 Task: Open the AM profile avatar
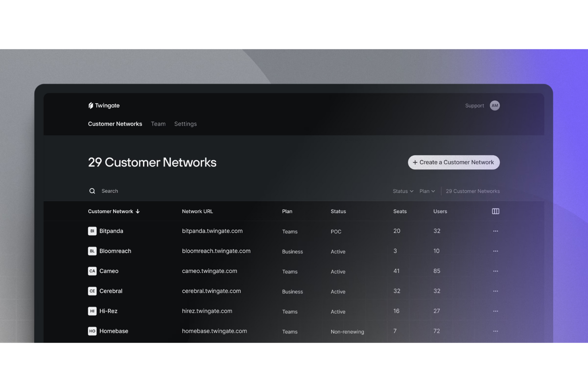coord(495,105)
